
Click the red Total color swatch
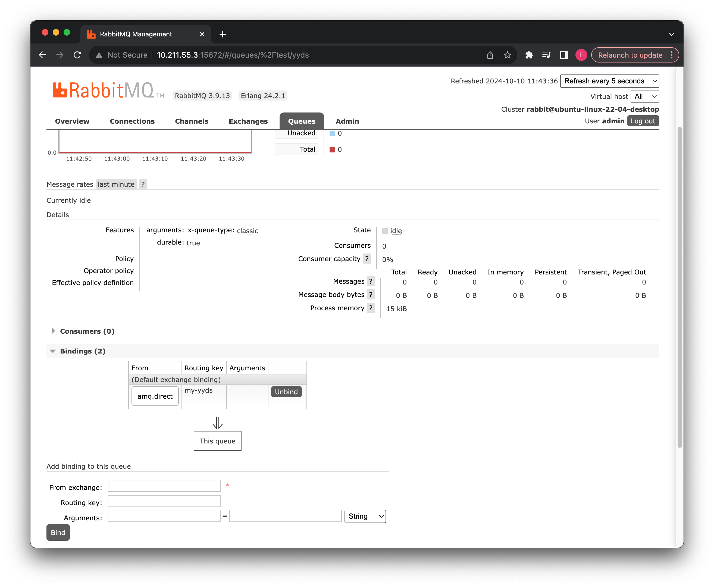click(332, 150)
